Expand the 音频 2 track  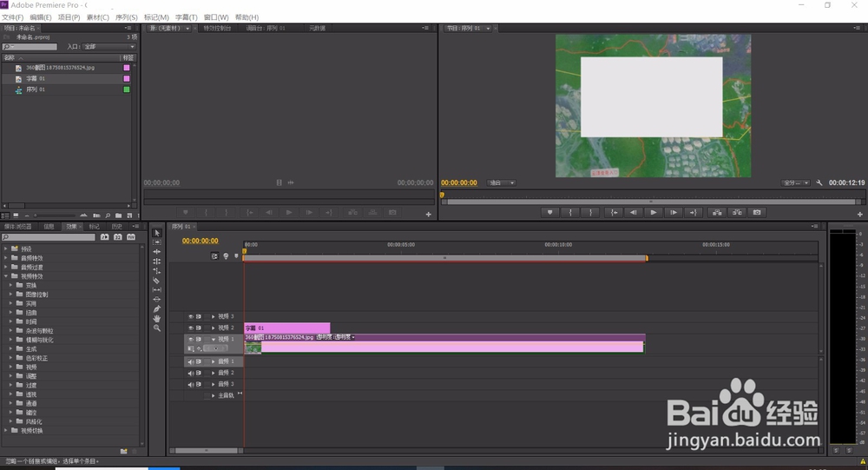[214, 373]
